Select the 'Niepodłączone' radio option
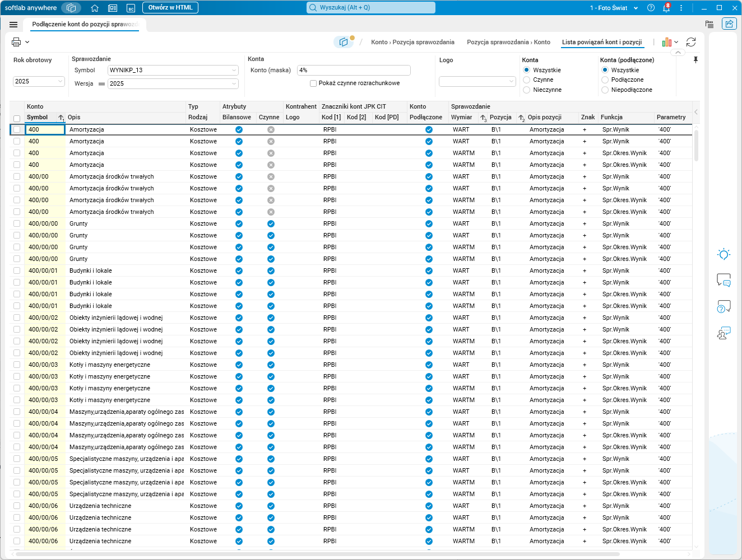The width and height of the screenshot is (742, 560). pos(605,90)
